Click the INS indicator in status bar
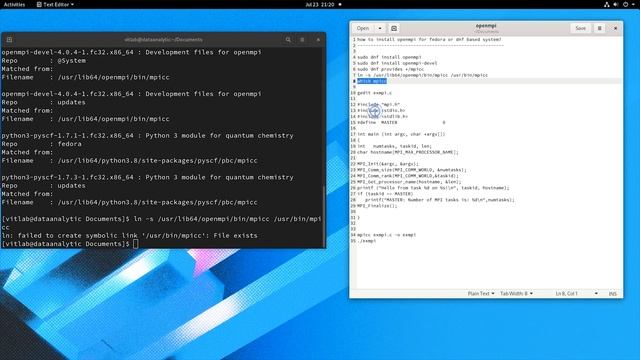This screenshot has width=640, height=360. pyautogui.click(x=613, y=293)
